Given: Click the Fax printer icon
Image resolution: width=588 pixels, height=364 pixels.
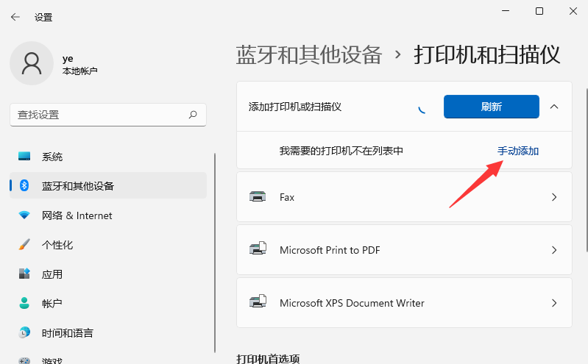Looking at the screenshot, I should (258, 196).
